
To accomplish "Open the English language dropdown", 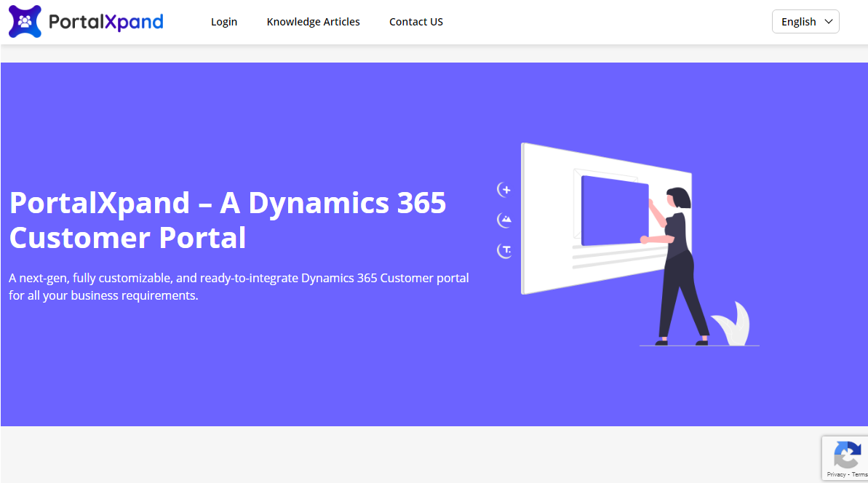I will pyautogui.click(x=805, y=22).
